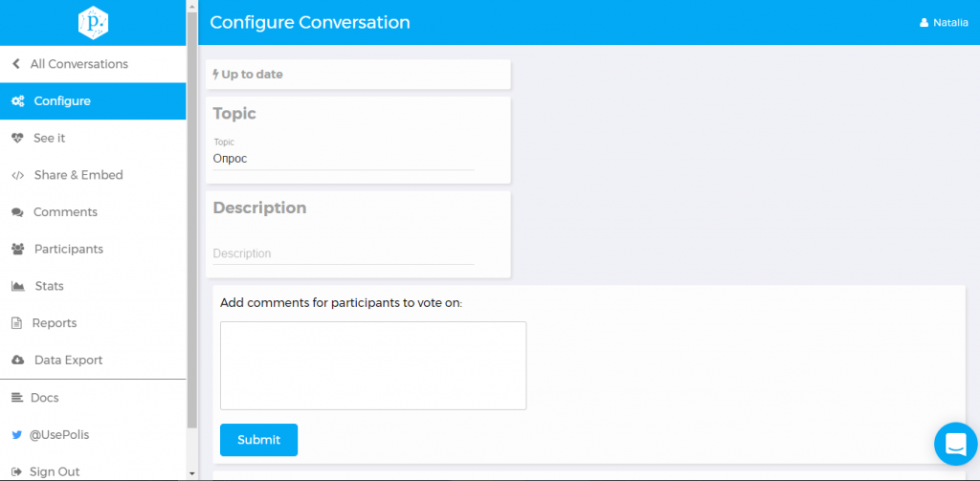Sign Out of the account
Screen dimensions: 980x481
coord(55,471)
